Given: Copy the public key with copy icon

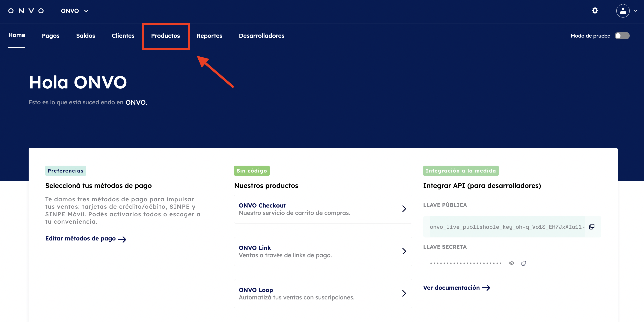Looking at the screenshot, I should (x=591, y=227).
